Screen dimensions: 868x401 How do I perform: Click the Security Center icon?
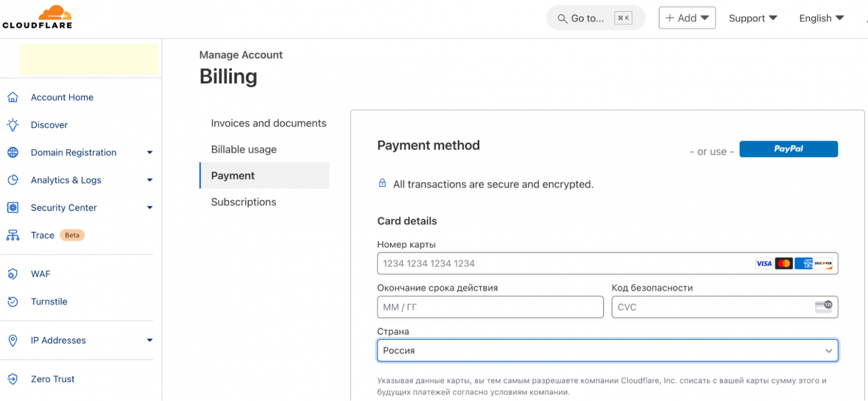(x=13, y=208)
